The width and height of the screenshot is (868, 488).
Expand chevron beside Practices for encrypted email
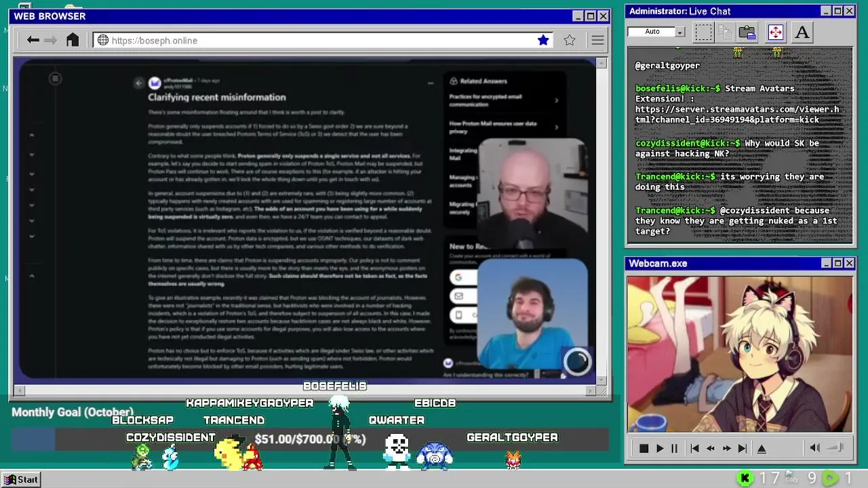coord(557,100)
